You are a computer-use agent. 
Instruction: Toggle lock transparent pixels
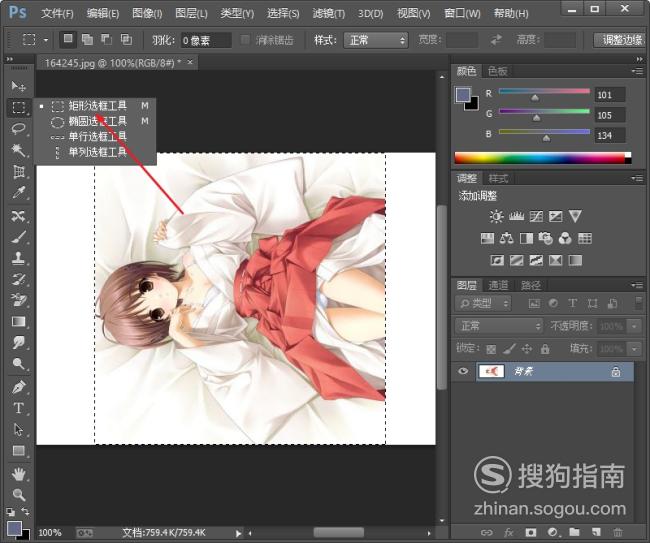tap(491, 349)
